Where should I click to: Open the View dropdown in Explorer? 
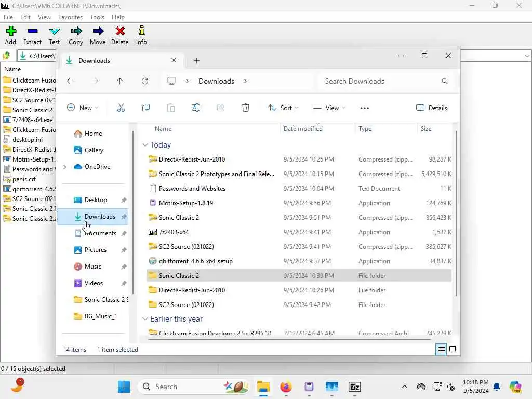(x=329, y=108)
